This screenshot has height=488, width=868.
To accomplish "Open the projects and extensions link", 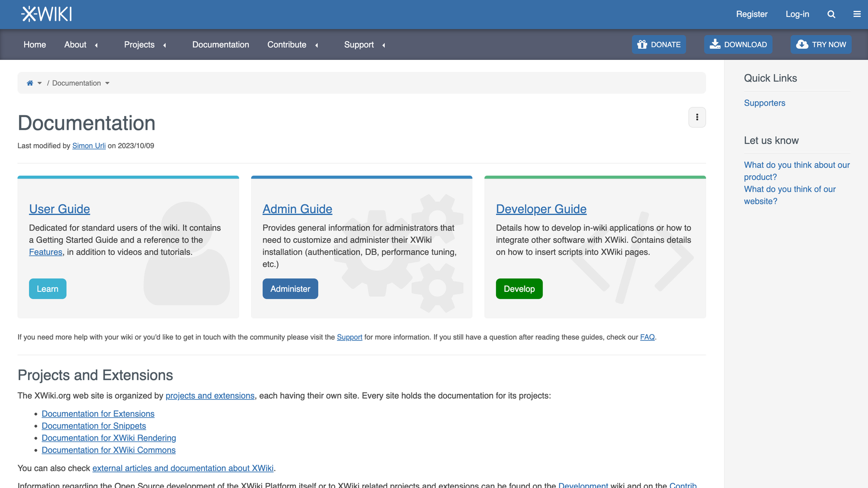I will 210,396.
